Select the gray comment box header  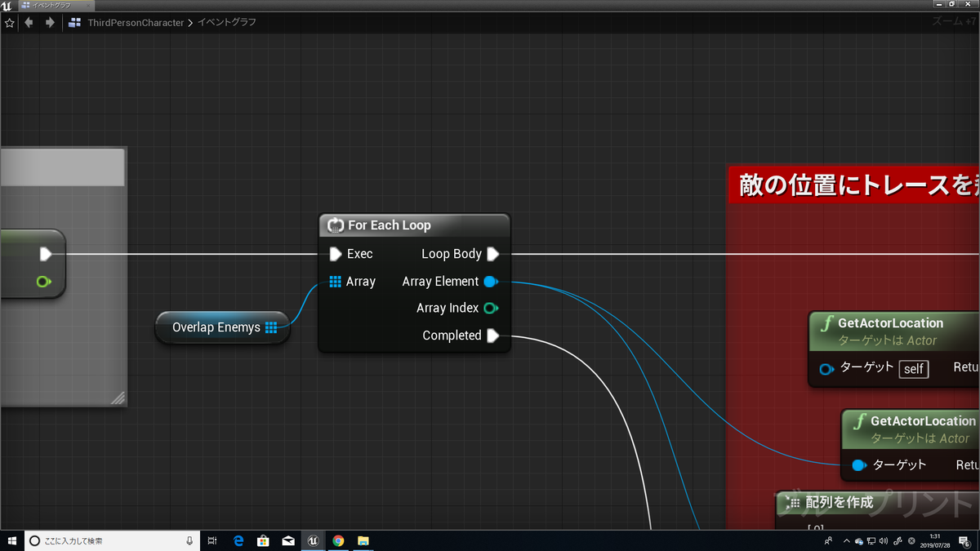(62, 167)
